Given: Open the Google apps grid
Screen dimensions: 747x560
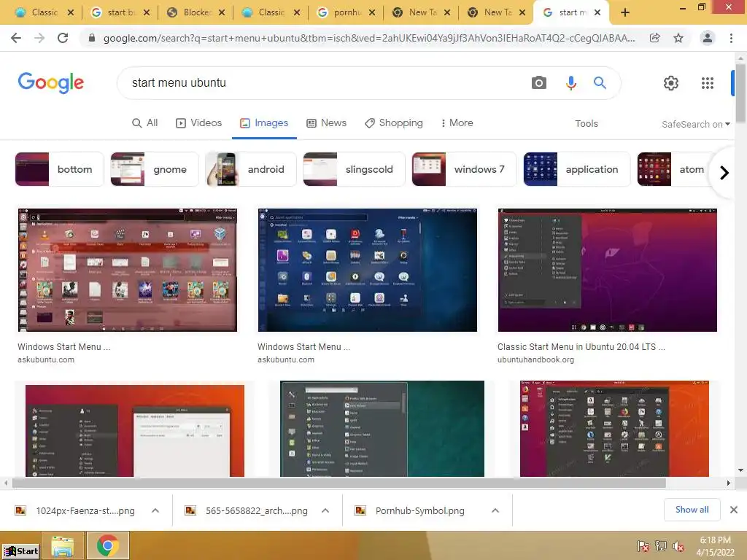Looking at the screenshot, I should [708, 83].
